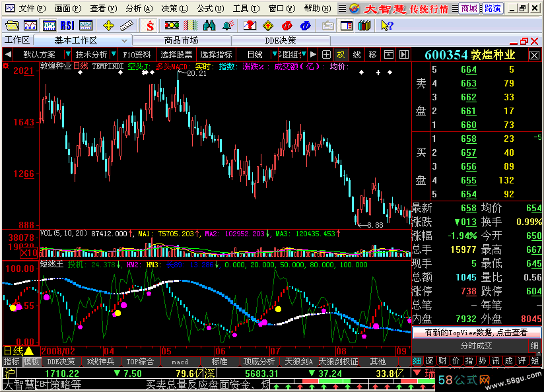This screenshot has width=544, height=392.
Task: Click the red-green striped bars icon
Action: click(190, 25)
